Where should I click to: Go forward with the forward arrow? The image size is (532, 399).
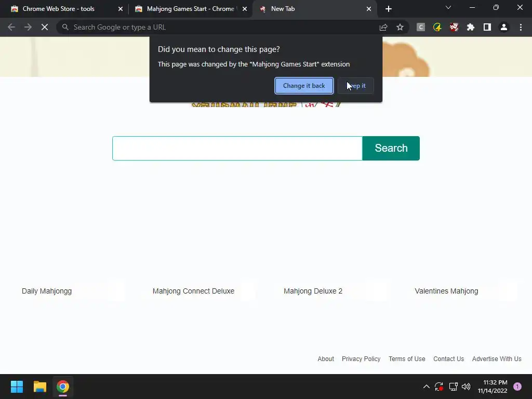(28, 27)
